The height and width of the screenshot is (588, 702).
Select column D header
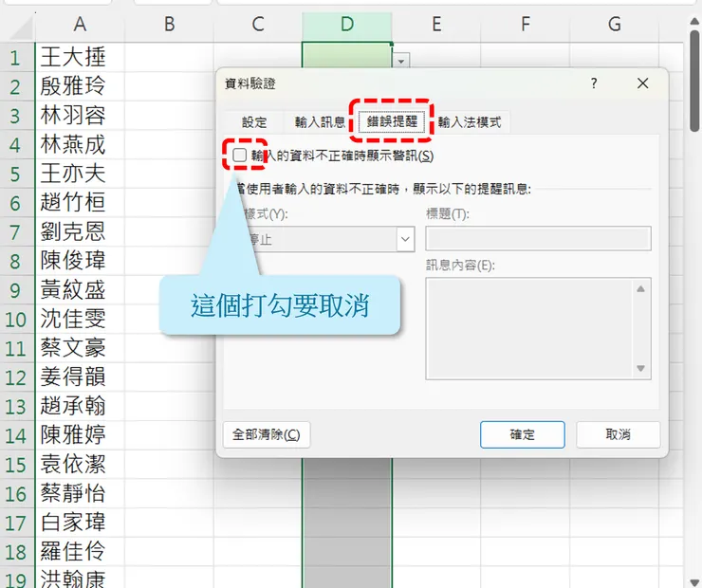point(347,24)
